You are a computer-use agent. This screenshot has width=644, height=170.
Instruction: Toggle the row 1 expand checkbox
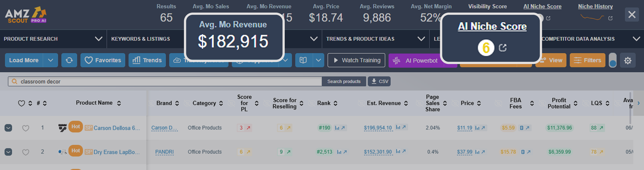pyautogui.click(x=8, y=128)
